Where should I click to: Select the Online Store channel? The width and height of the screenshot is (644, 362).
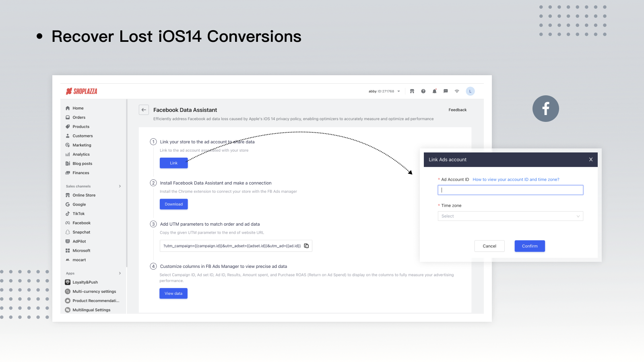point(84,195)
